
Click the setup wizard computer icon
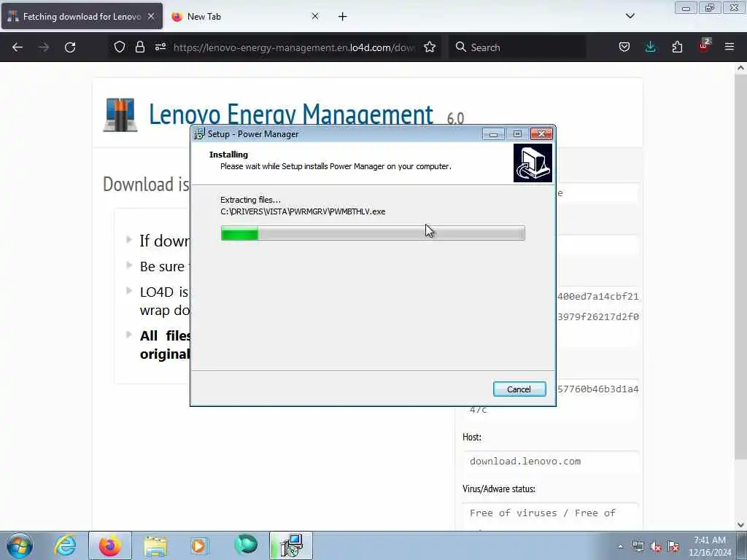[533, 163]
